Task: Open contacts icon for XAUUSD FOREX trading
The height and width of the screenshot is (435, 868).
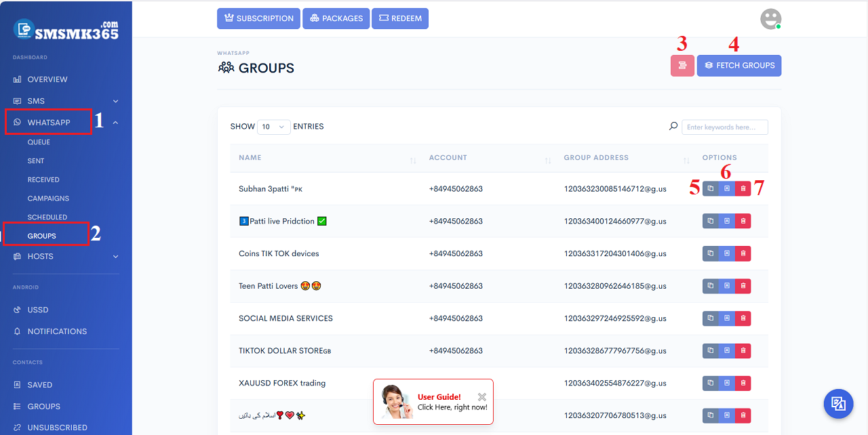Action: (726, 383)
